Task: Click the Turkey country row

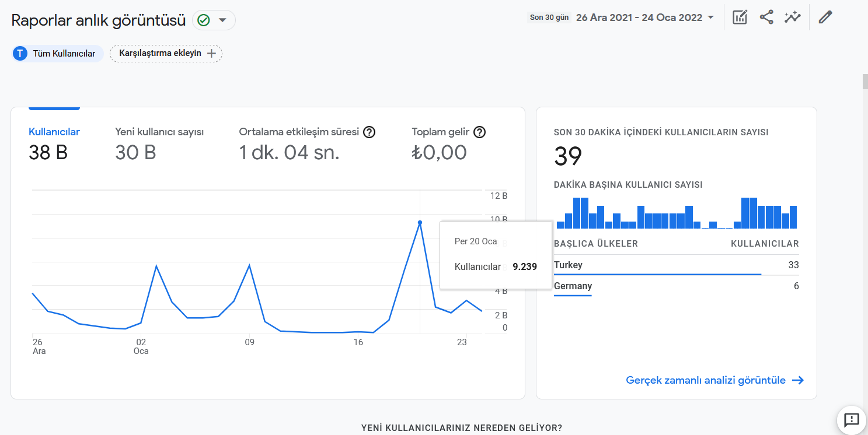Action: coord(677,265)
